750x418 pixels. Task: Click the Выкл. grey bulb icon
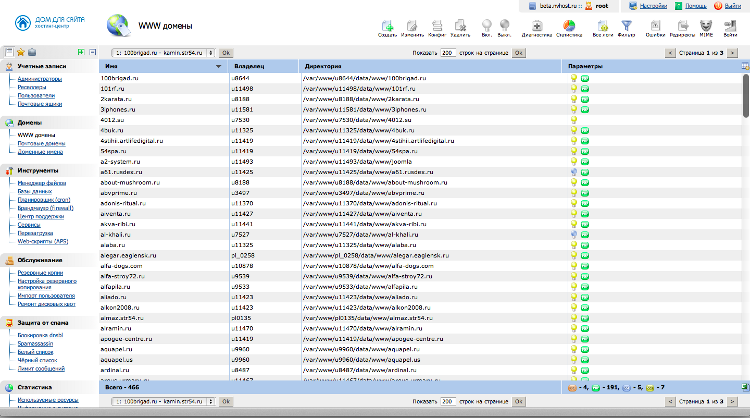(x=504, y=28)
